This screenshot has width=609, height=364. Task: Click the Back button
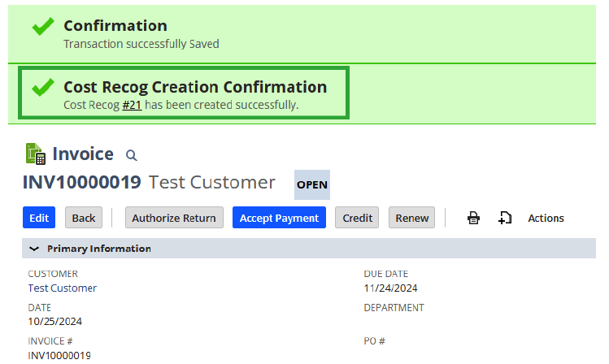pos(84,218)
